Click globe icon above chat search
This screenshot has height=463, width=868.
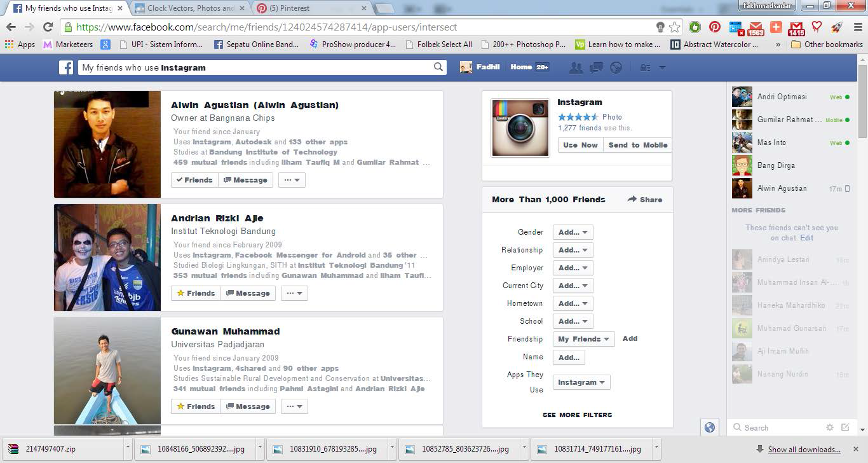[x=710, y=427]
